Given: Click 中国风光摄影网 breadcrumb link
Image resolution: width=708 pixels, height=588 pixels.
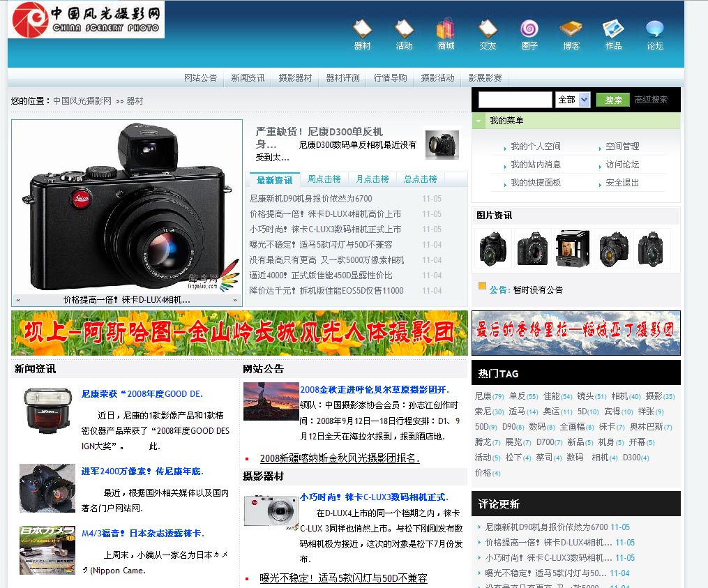Looking at the screenshot, I should 82,100.
